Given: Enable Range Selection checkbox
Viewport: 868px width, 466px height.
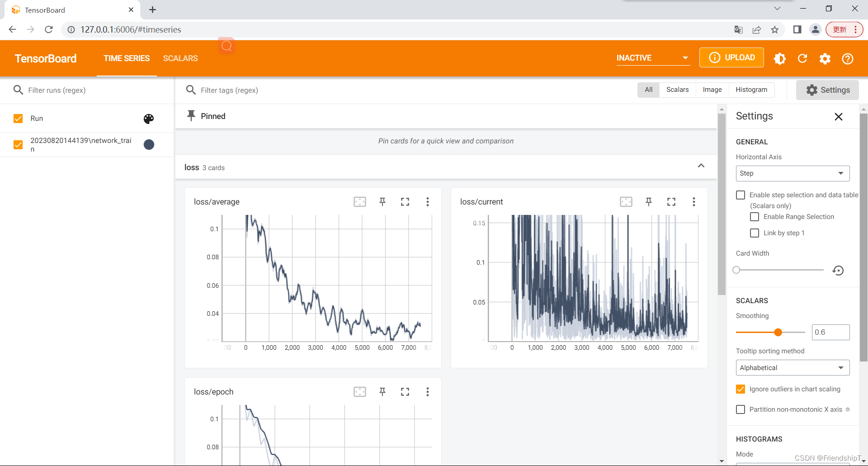Looking at the screenshot, I should coord(755,217).
